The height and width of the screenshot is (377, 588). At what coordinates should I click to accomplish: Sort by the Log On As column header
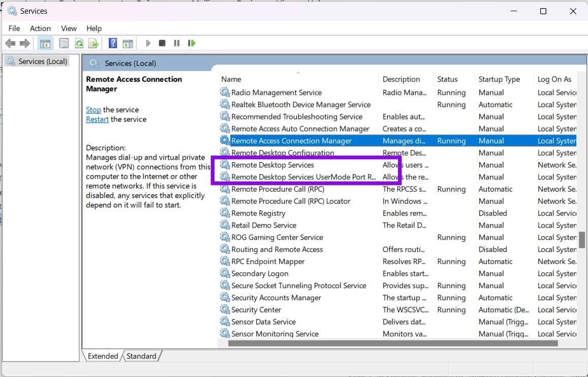555,79
